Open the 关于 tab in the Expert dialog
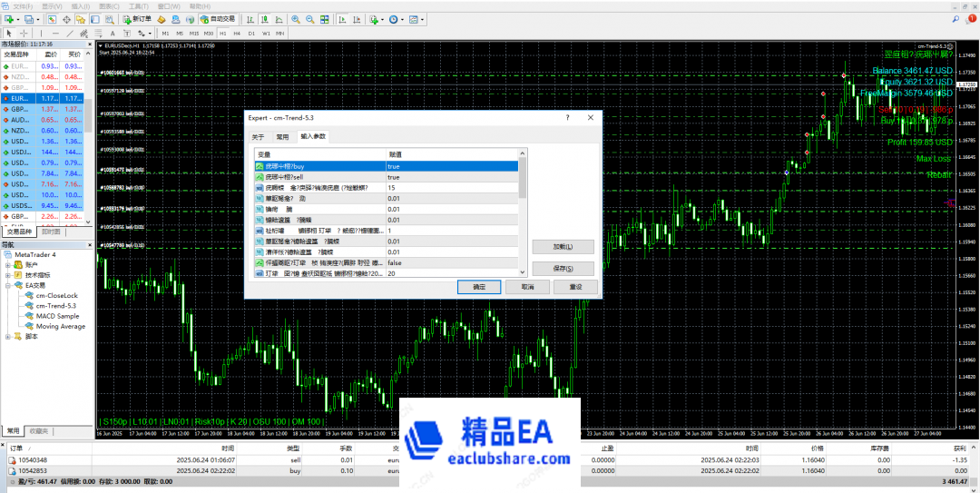This screenshot has height=493, width=980. (x=258, y=136)
